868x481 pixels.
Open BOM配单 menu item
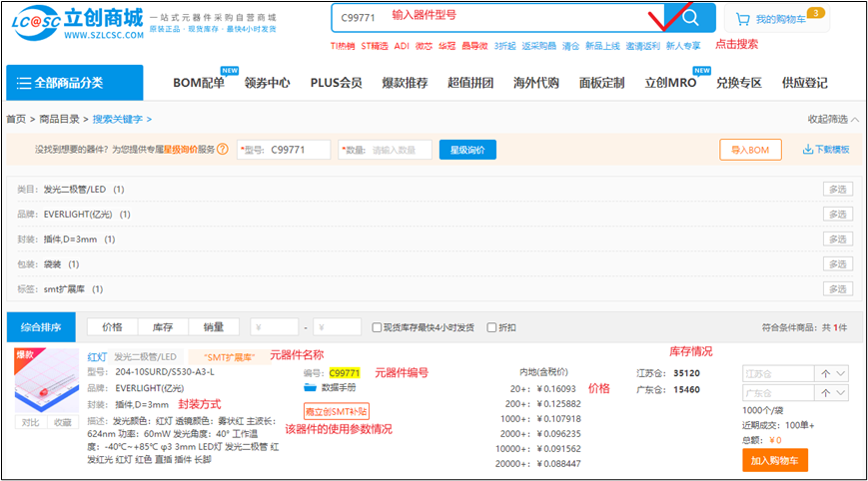click(199, 83)
